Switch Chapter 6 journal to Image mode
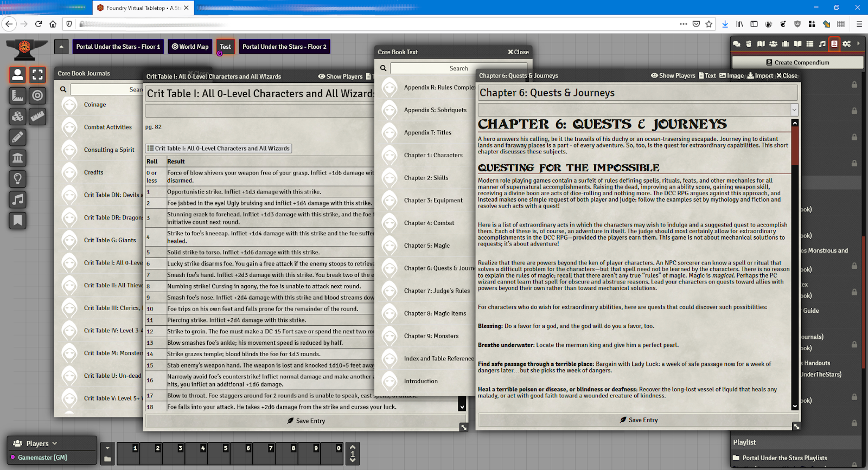The width and height of the screenshot is (868, 470). [731, 76]
